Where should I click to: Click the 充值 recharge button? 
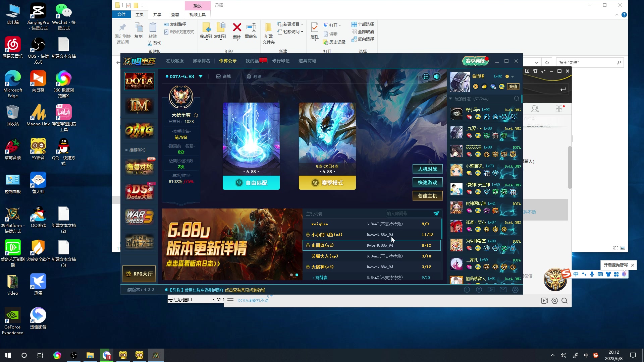[513, 86]
